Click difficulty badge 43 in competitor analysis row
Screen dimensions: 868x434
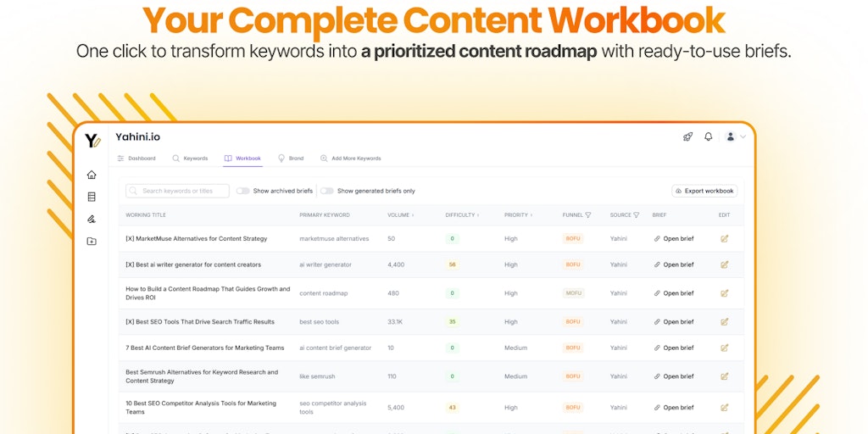tap(453, 408)
